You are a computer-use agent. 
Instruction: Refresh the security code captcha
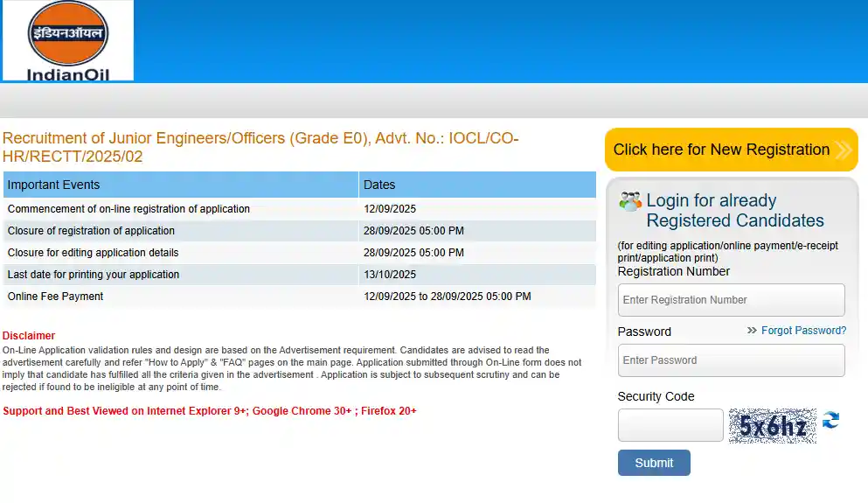(830, 421)
